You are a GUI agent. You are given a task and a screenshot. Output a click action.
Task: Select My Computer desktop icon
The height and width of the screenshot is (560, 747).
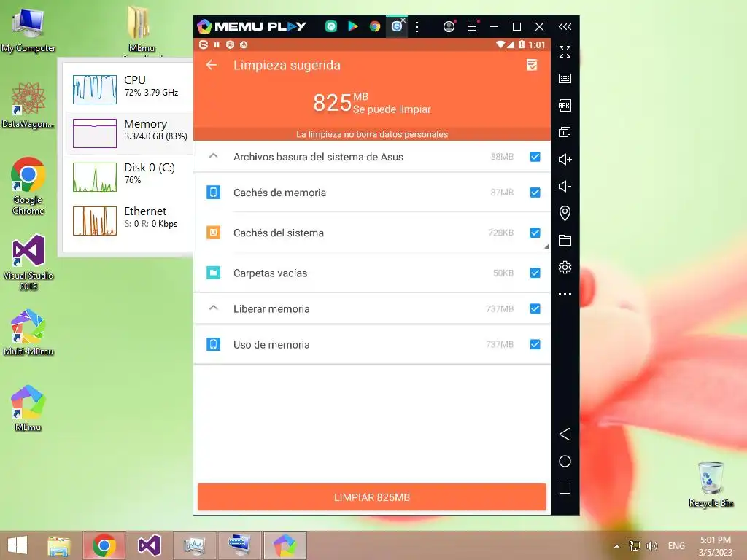coord(28,29)
